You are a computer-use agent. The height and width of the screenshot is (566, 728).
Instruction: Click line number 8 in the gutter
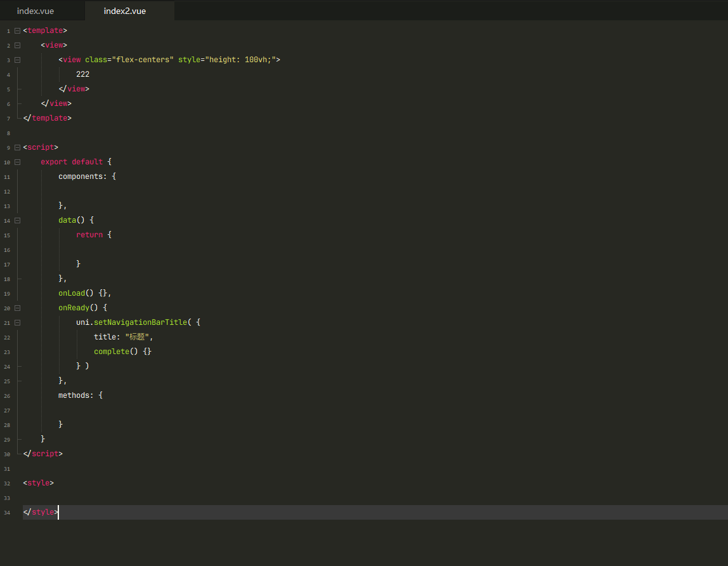coord(7,133)
